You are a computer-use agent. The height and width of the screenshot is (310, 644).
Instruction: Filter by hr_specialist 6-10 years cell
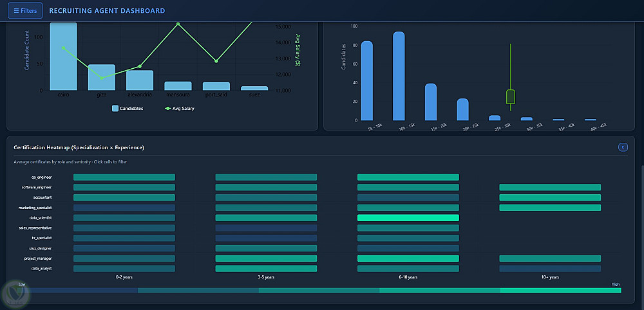click(408, 238)
